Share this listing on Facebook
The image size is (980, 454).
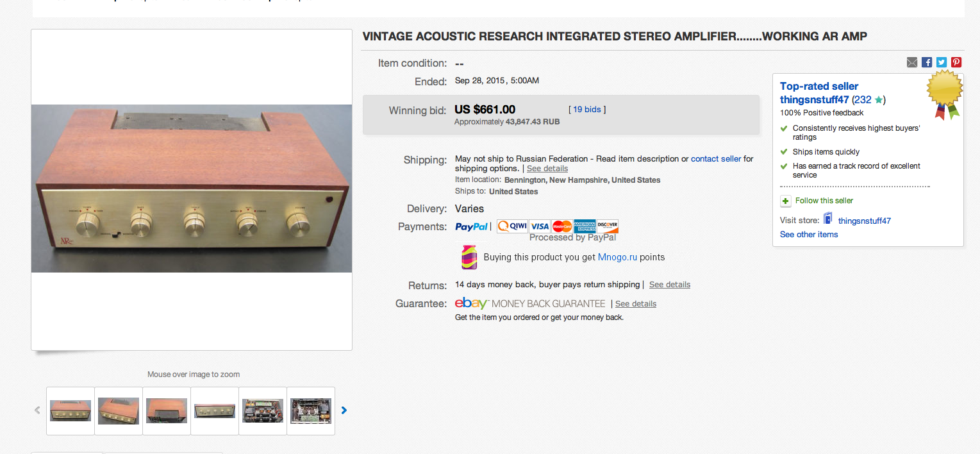[x=927, y=62]
